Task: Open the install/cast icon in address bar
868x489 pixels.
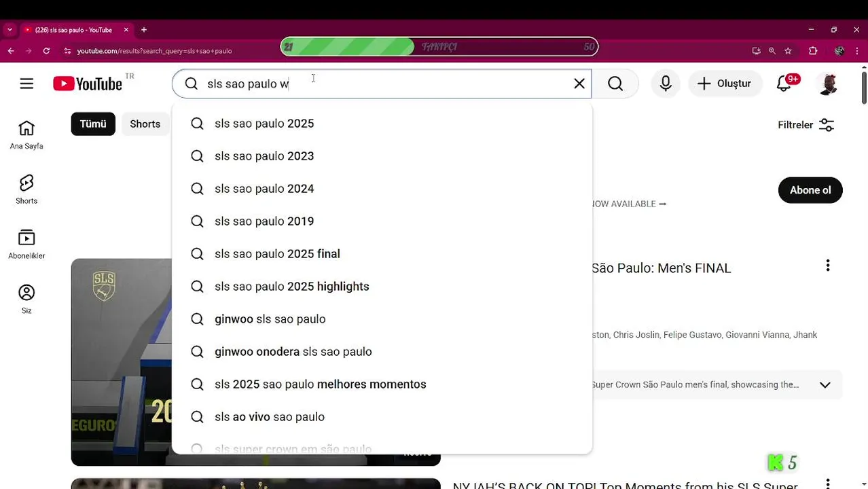Action: click(x=756, y=51)
